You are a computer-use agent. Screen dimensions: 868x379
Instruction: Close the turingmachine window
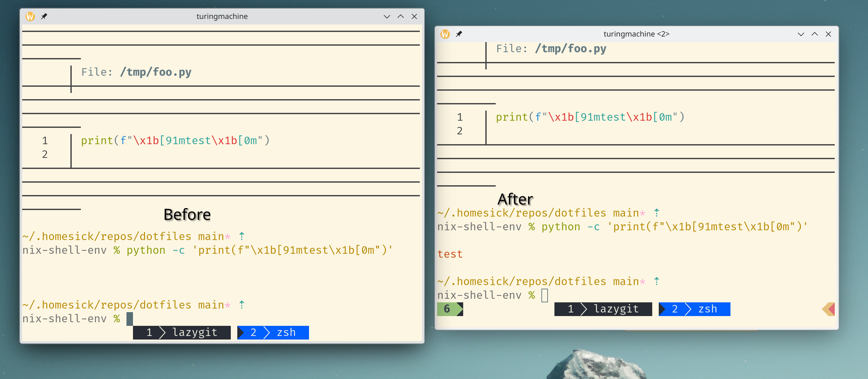click(x=414, y=16)
